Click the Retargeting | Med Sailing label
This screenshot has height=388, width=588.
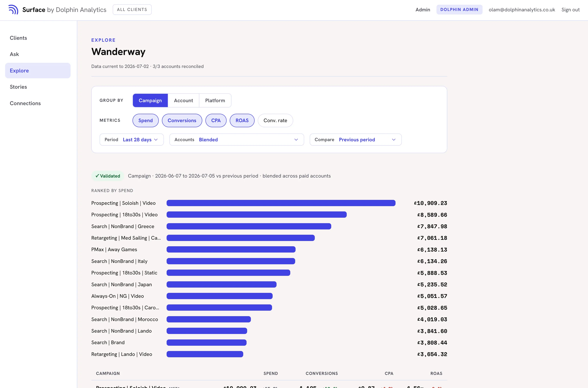(126, 238)
